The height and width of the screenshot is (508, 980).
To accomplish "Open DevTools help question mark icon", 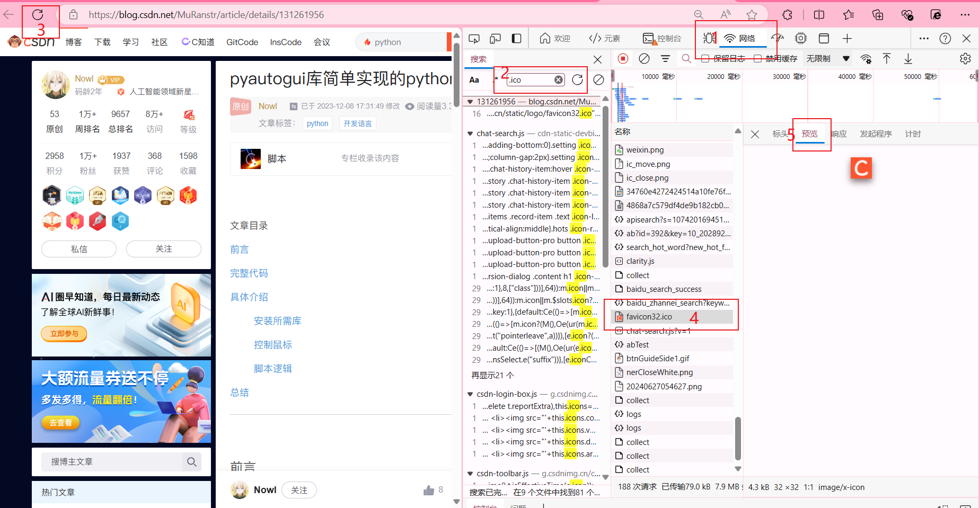I will pyautogui.click(x=945, y=38).
